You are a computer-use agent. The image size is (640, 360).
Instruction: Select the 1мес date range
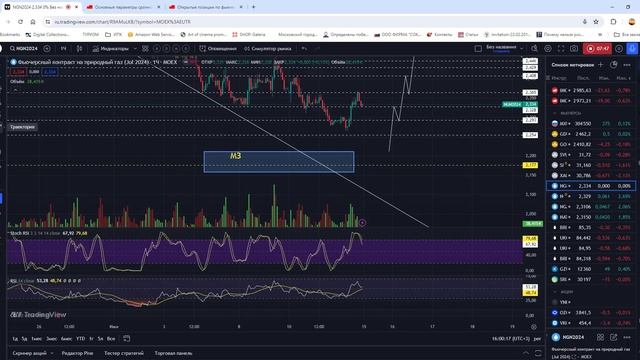pyautogui.click(x=37, y=339)
